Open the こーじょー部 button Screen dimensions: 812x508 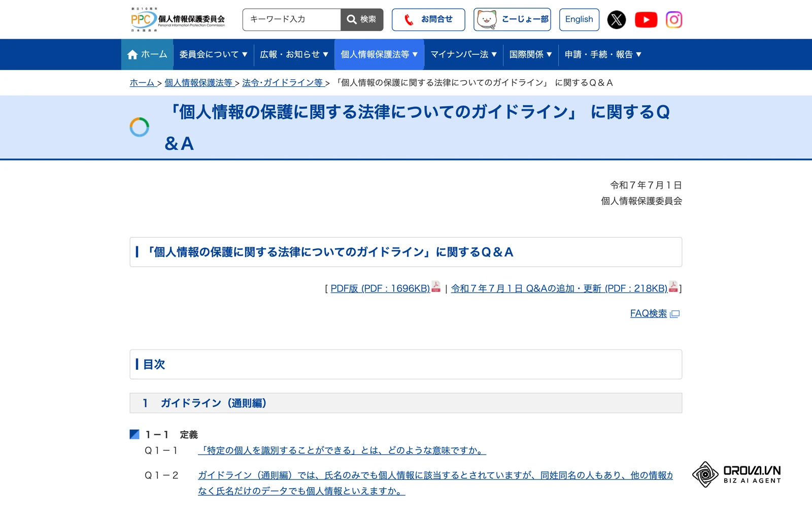512,20
